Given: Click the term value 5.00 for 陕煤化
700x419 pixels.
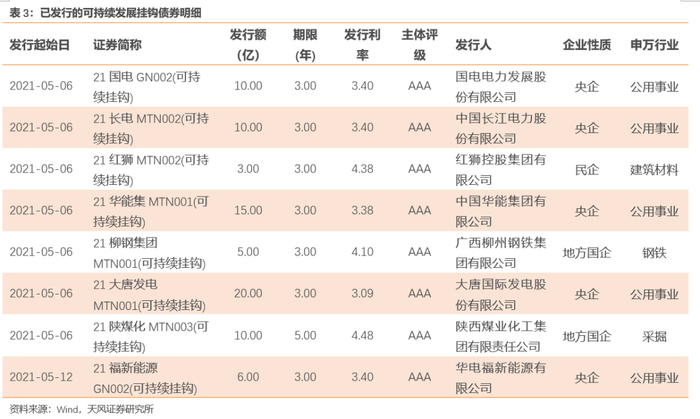Looking at the screenshot, I should click(305, 335).
